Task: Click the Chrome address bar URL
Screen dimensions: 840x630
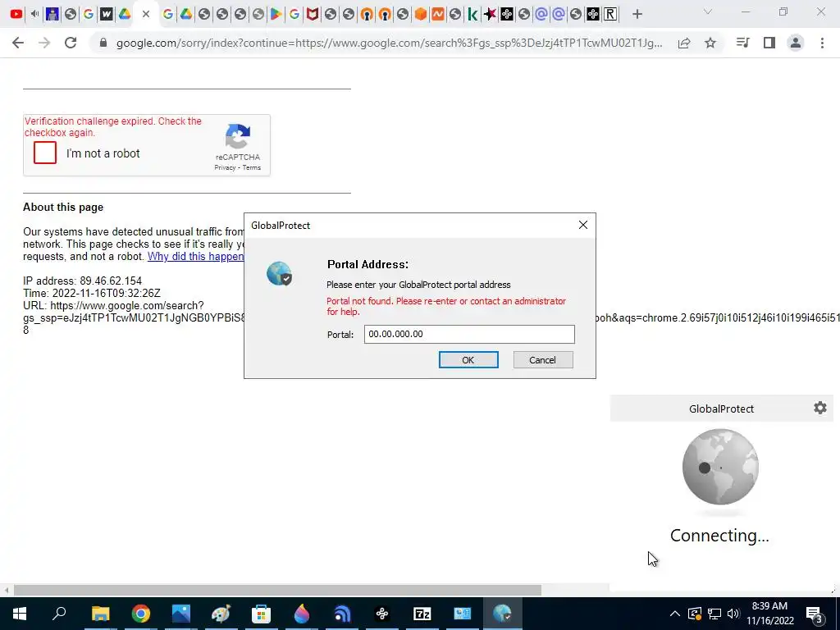Action: coord(389,43)
